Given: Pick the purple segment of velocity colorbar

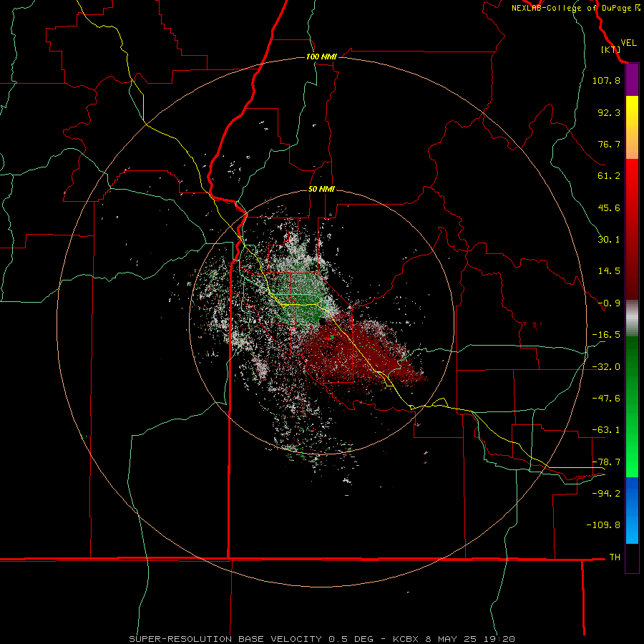Looking at the screenshot, I should [x=632, y=80].
